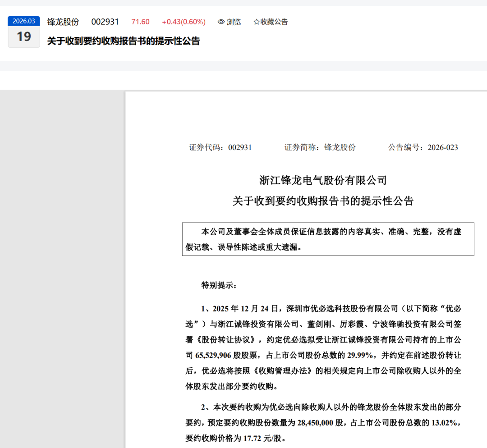Click the stock price 71.60
This screenshot has width=487, height=448.
(x=140, y=22)
